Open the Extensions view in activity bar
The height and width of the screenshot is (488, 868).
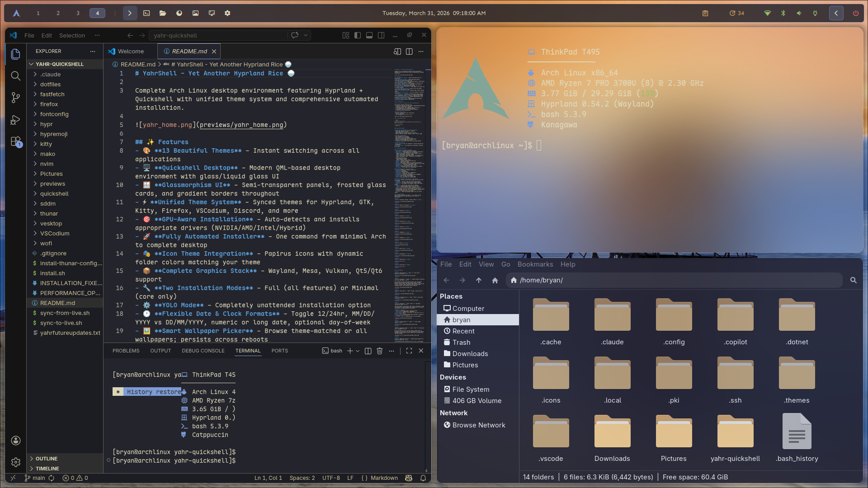pyautogui.click(x=15, y=142)
